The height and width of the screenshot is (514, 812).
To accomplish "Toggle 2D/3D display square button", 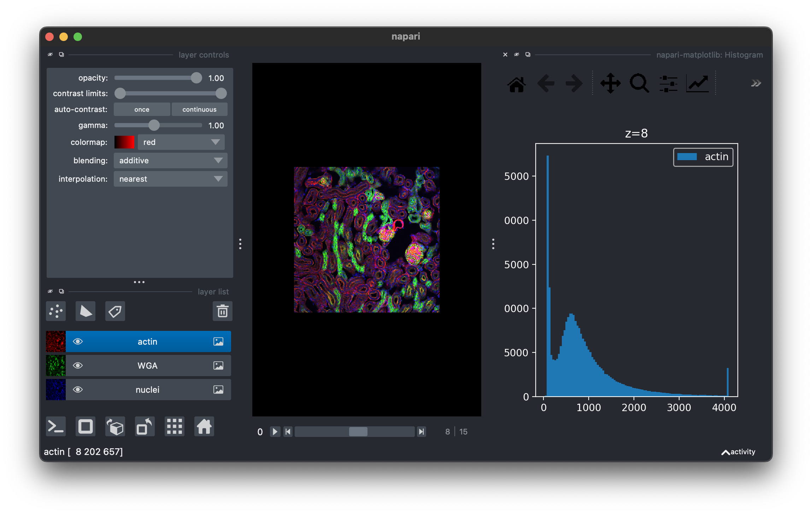I will 86,427.
